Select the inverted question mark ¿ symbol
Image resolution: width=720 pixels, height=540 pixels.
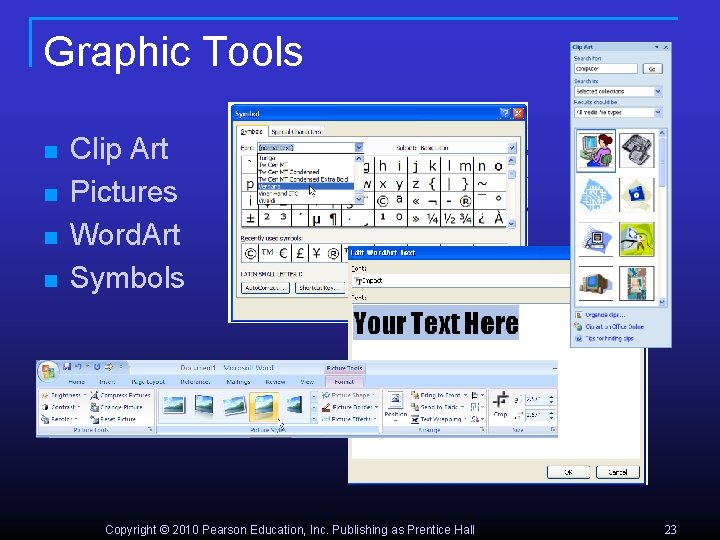pyautogui.click(x=482, y=219)
